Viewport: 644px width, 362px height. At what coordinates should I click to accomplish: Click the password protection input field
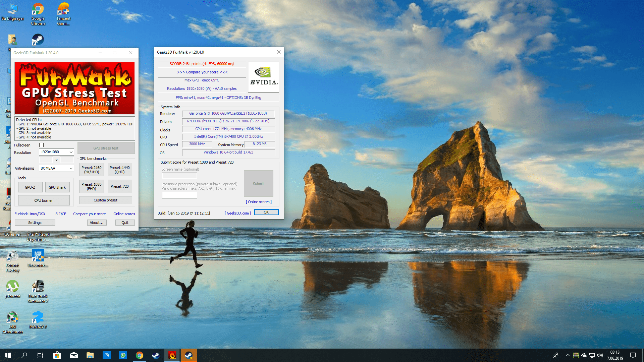tap(179, 195)
